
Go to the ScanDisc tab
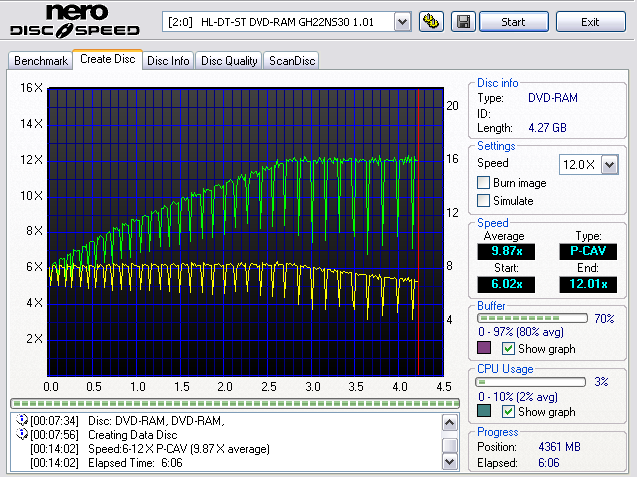(x=291, y=61)
